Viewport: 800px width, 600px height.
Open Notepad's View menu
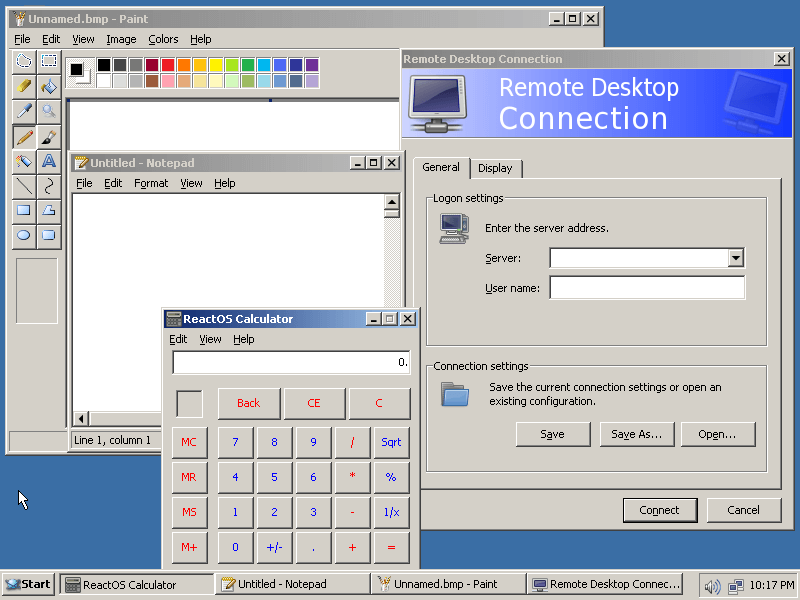tap(191, 183)
